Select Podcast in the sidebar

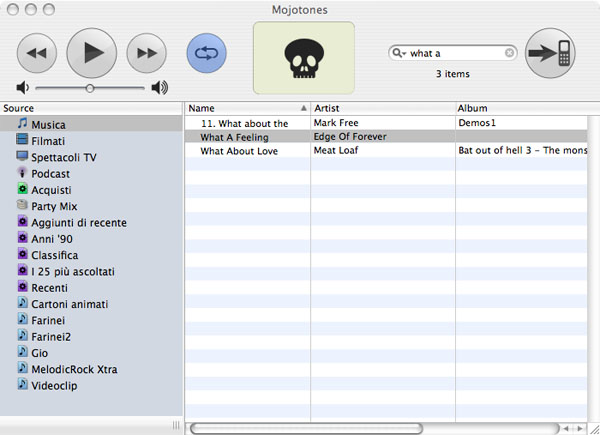[91, 174]
